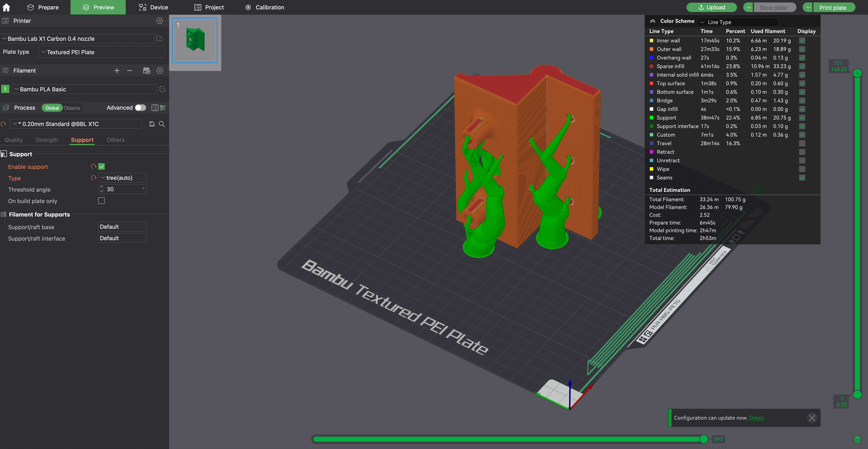Select the Global process scope
The image size is (868, 449).
pos(52,107)
